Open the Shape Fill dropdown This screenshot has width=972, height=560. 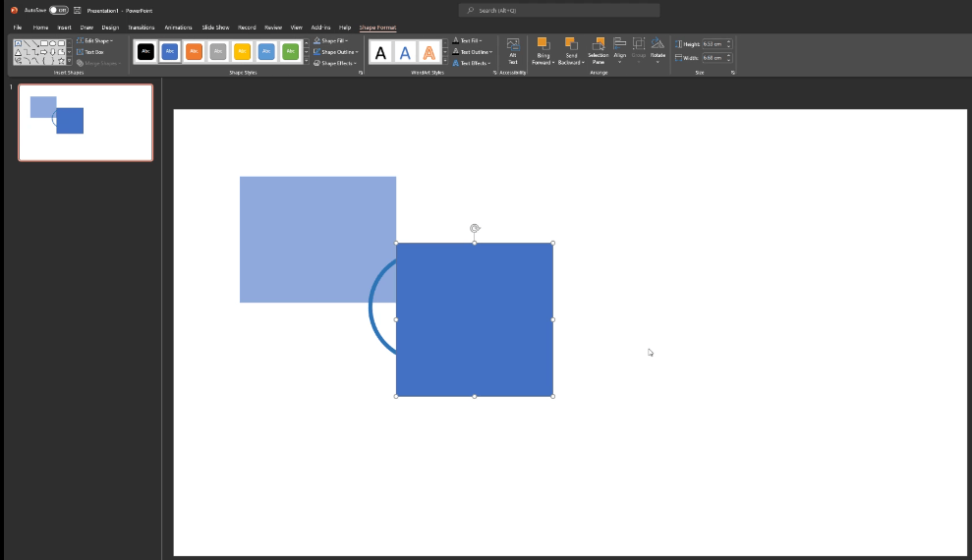tap(331, 41)
